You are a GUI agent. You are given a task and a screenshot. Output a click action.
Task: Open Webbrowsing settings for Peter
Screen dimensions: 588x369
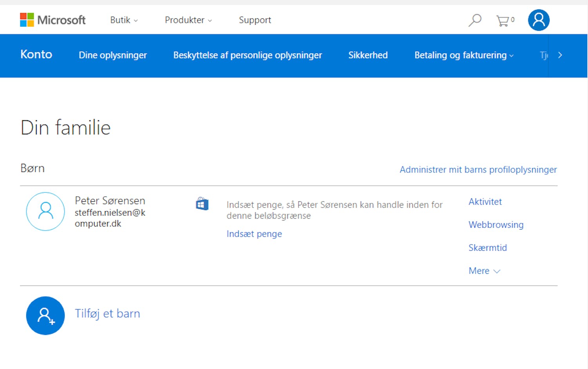(x=495, y=224)
